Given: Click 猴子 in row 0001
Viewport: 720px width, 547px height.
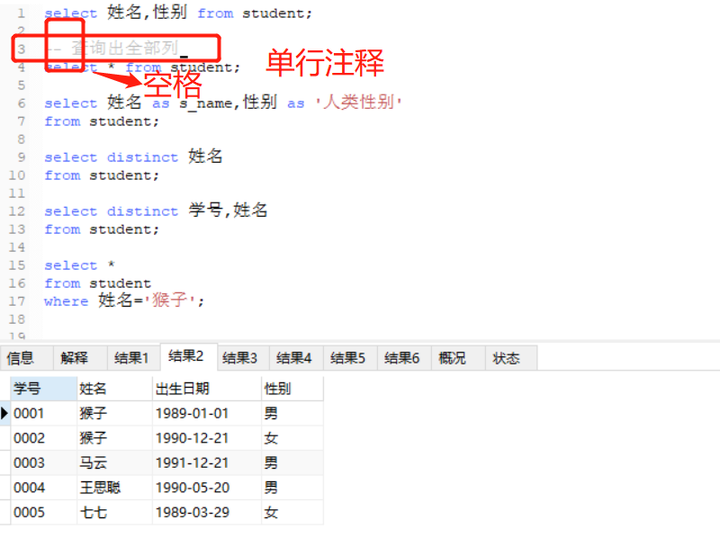Looking at the screenshot, I should pyautogui.click(x=114, y=413).
